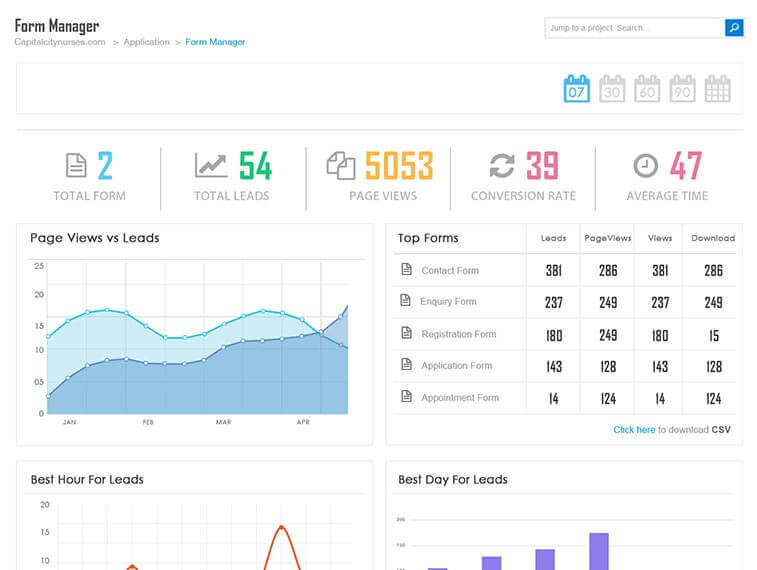The image size is (757, 570).
Task: Focus the Jump to a project search field
Action: (x=634, y=28)
